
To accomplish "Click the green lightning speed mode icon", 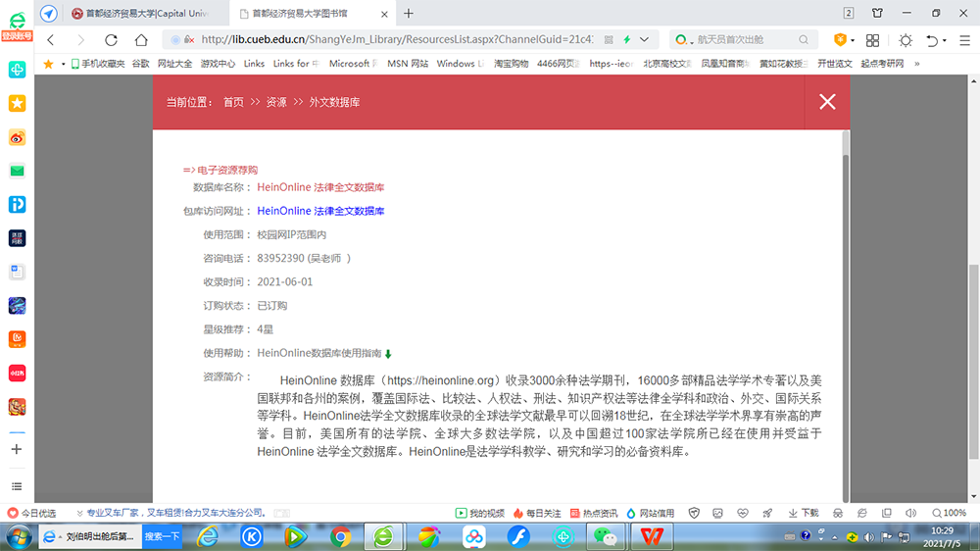I will tap(627, 39).
